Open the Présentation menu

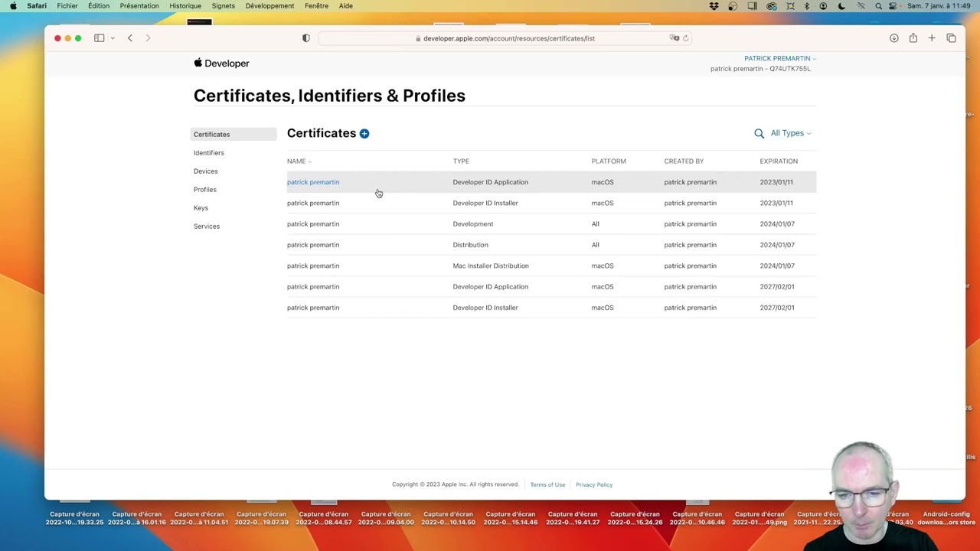[139, 6]
